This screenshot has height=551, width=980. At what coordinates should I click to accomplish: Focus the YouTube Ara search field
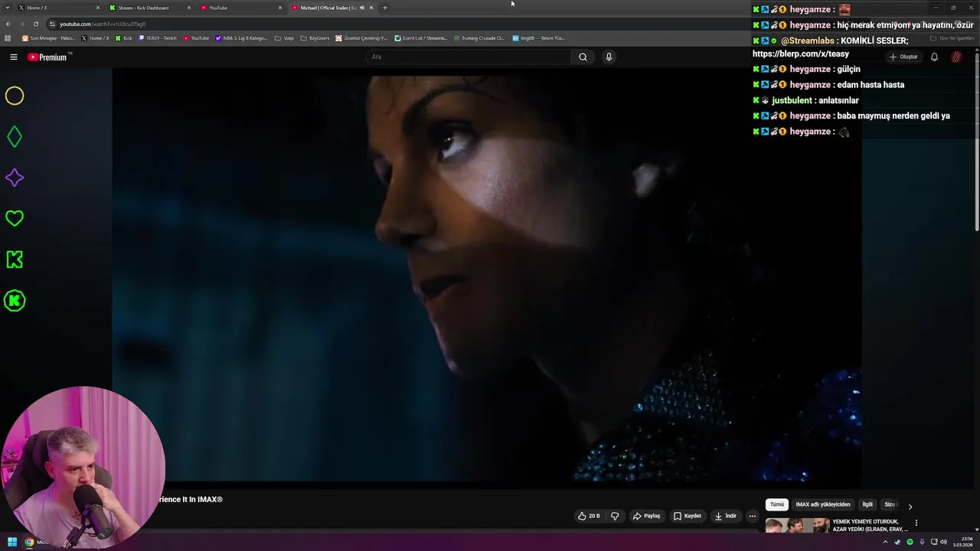468,57
